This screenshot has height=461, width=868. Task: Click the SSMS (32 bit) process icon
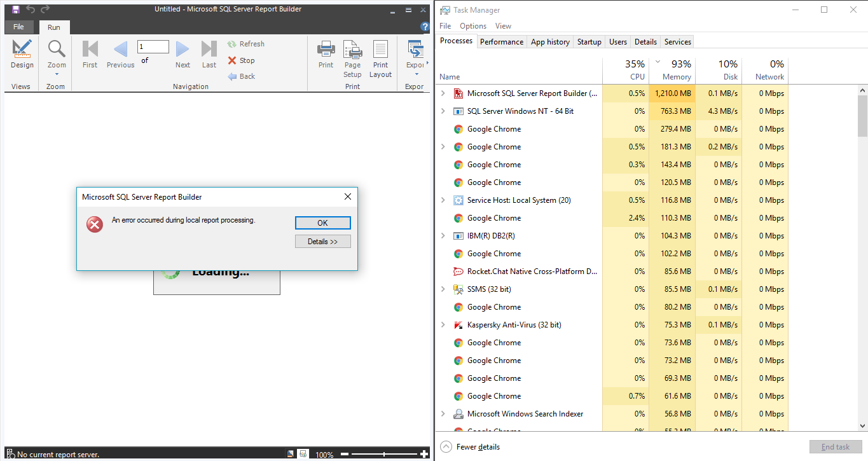click(x=458, y=289)
